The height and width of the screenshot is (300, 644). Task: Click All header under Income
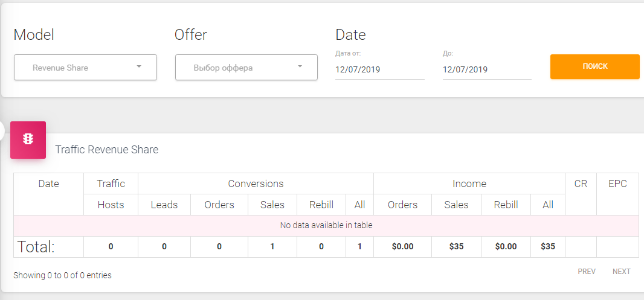(x=548, y=205)
